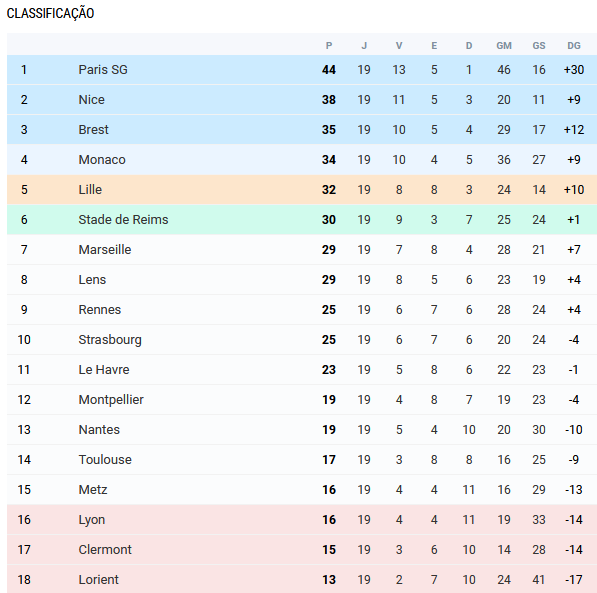Click the Marseille team name
This screenshot has width=597, height=593.
point(105,250)
